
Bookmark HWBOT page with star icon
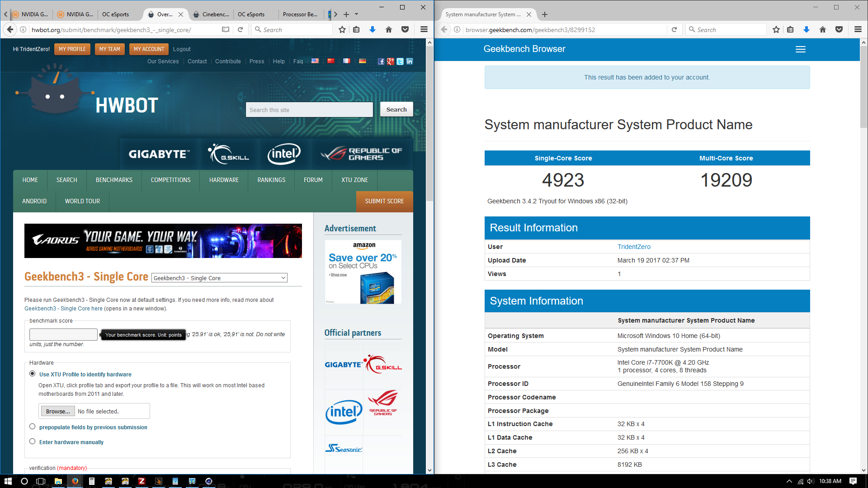coord(342,29)
